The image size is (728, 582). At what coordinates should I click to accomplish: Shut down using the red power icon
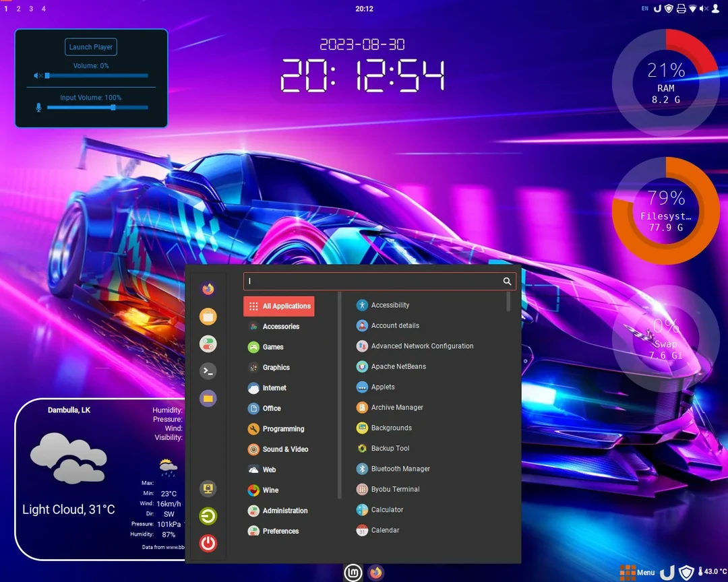tap(208, 544)
